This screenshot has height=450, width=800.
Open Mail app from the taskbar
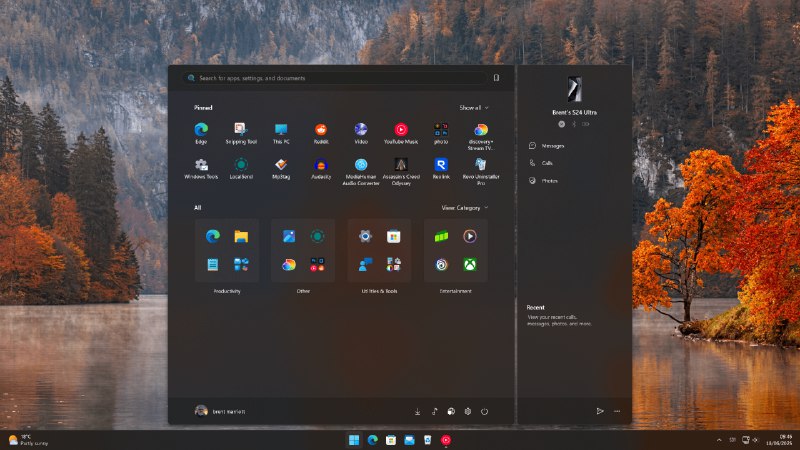point(409,440)
